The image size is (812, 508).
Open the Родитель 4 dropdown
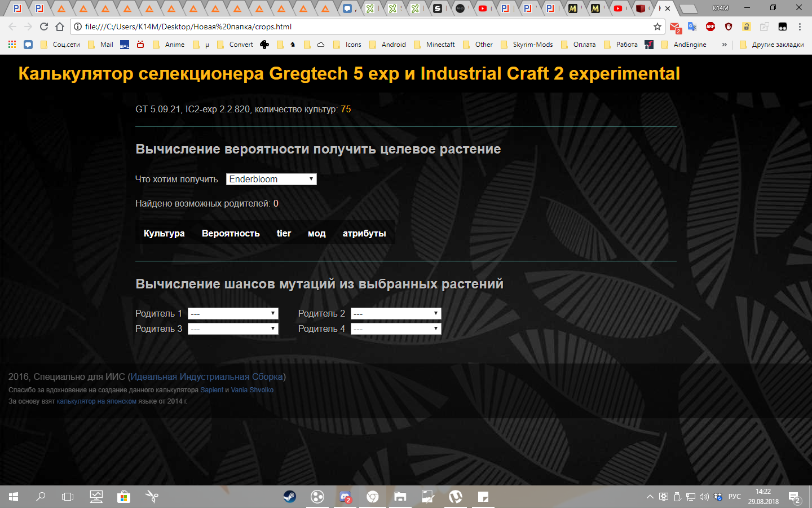[x=396, y=329]
